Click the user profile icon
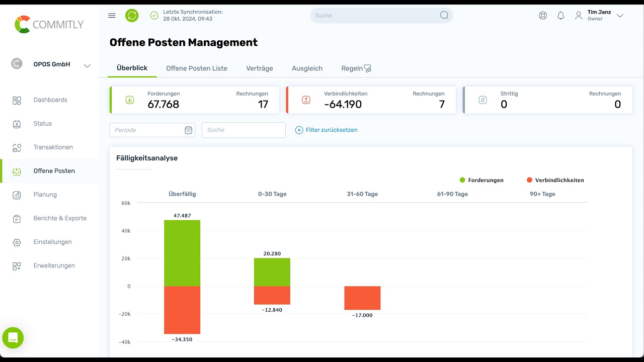Viewport: 644px width, 362px height. tap(579, 16)
